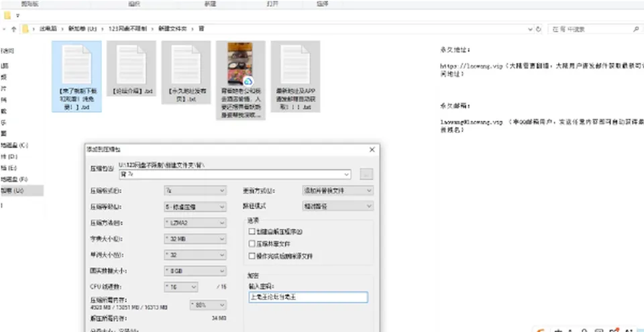Open drive (E:) in the sidebar
The image size is (644, 332).
10,168
